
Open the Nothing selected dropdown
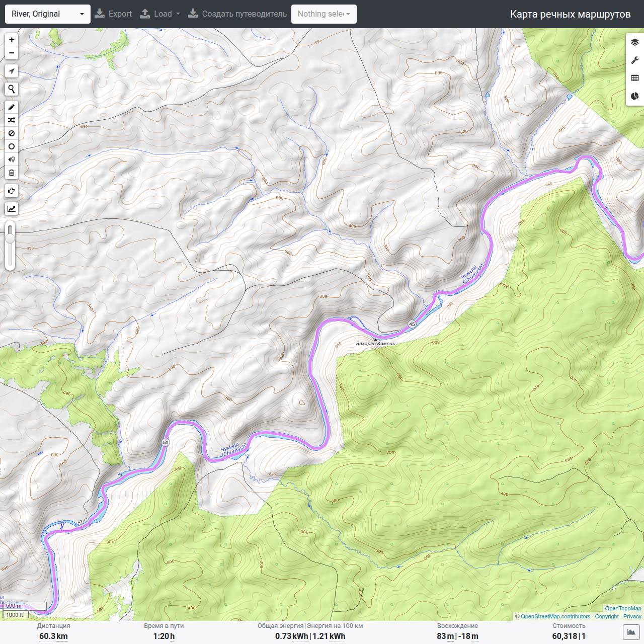[324, 14]
